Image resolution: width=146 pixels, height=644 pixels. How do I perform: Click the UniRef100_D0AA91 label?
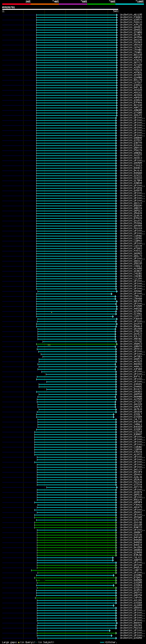click(x=131, y=387)
